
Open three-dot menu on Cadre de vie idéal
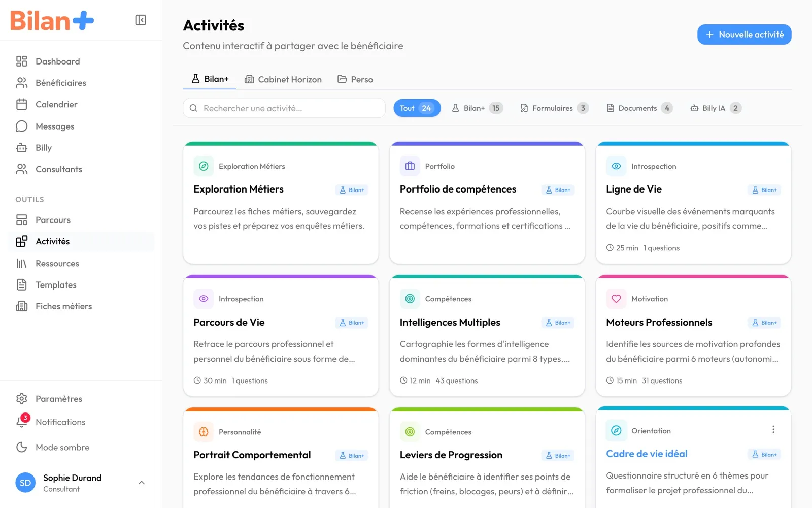773,430
